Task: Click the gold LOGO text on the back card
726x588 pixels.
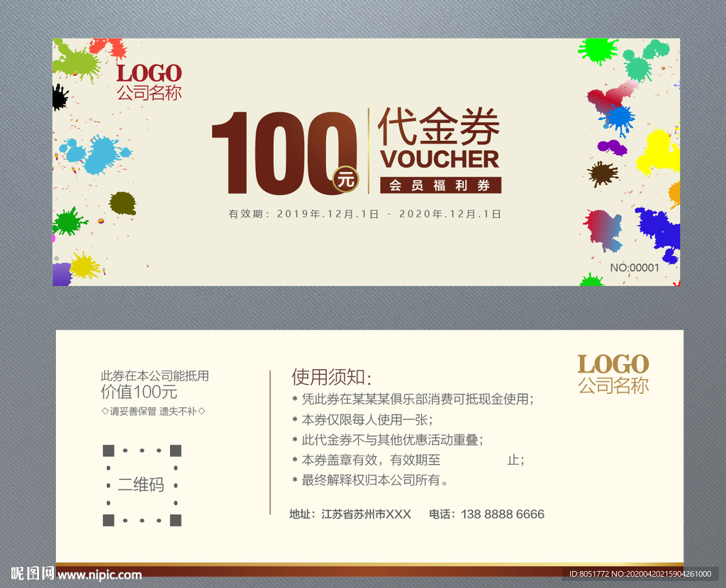Action: (613, 364)
